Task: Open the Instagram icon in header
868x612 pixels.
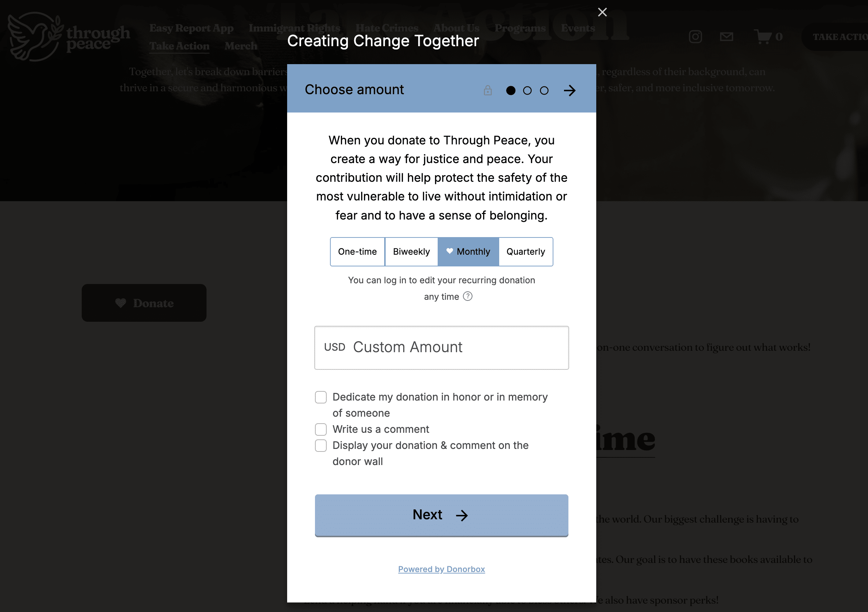Action: click(695, 37)
